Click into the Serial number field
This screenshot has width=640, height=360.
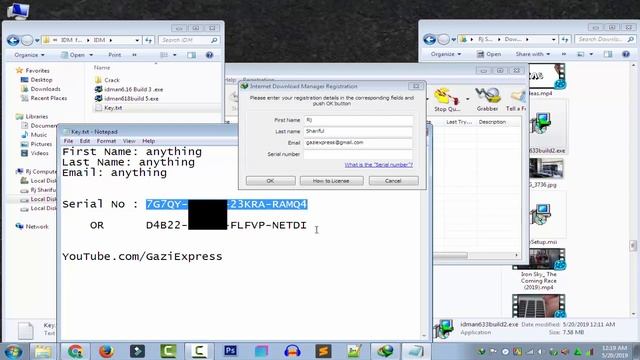[x=358, y=154]
